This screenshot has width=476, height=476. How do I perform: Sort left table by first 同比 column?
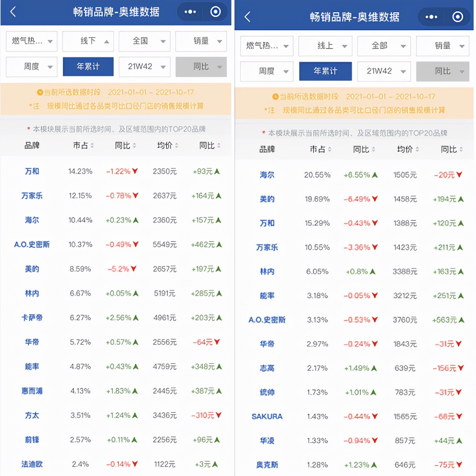pos(125,145)
